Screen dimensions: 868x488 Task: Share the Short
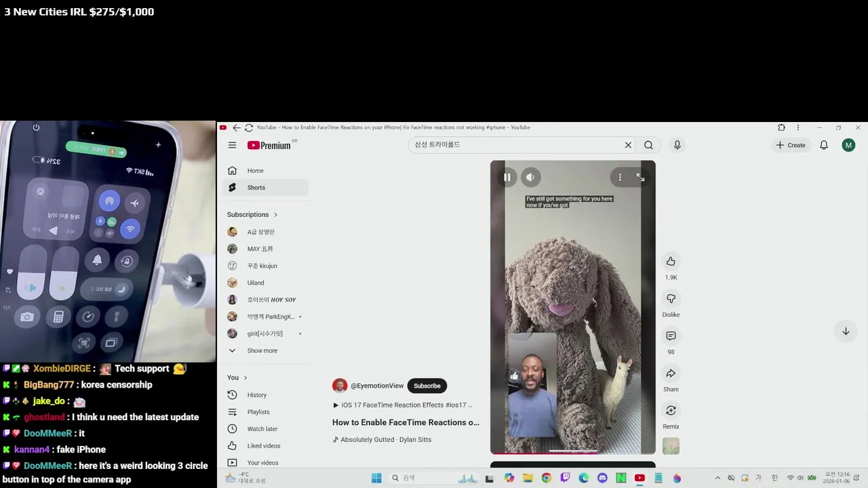click(671, 373)
